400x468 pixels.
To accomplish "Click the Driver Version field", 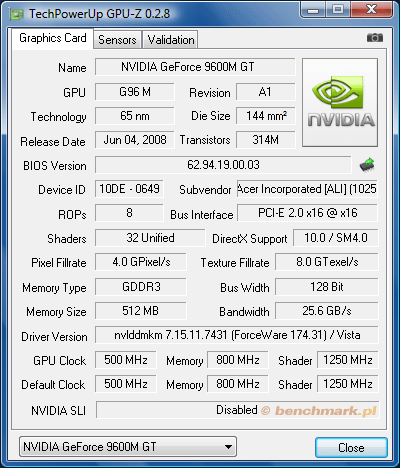I will [x=237, y=335].
